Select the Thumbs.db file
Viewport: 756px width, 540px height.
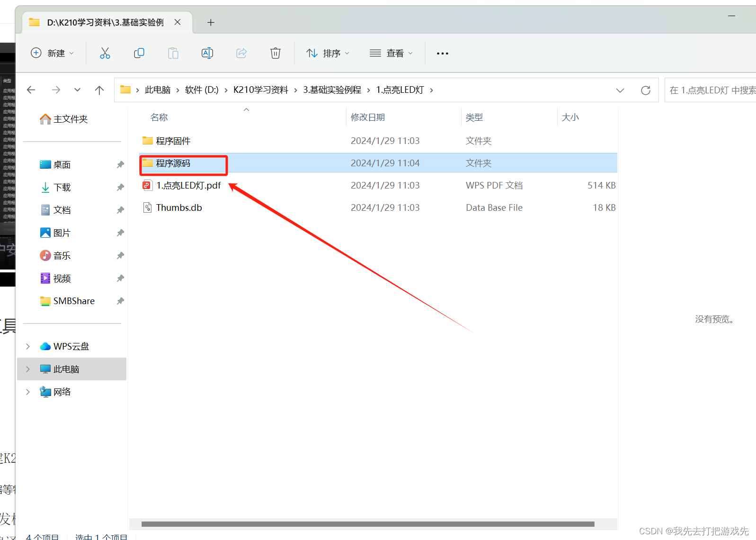click(378, 207)
